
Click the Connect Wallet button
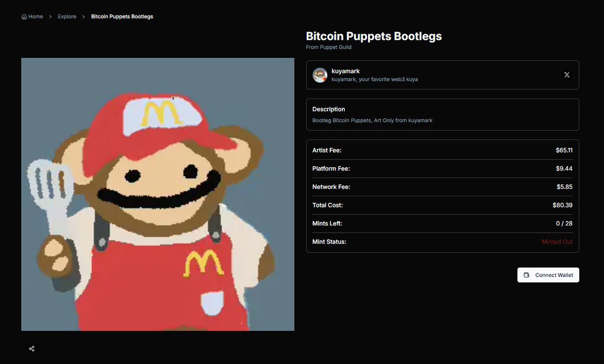click(x=548, y=275)
